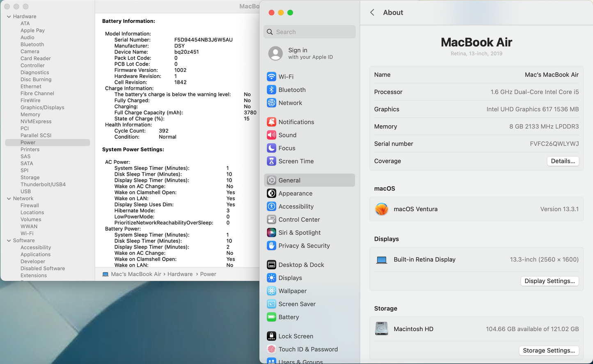Click the Appearance icon
Screen dimensions: 593x364
[x=295, y=193]
